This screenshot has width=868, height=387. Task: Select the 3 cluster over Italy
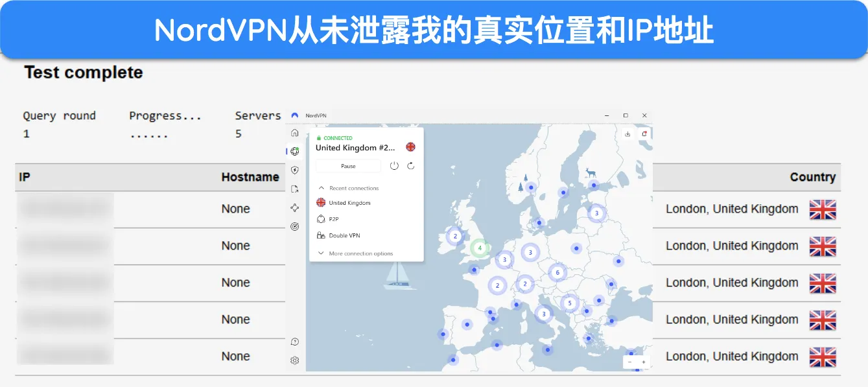543,314
